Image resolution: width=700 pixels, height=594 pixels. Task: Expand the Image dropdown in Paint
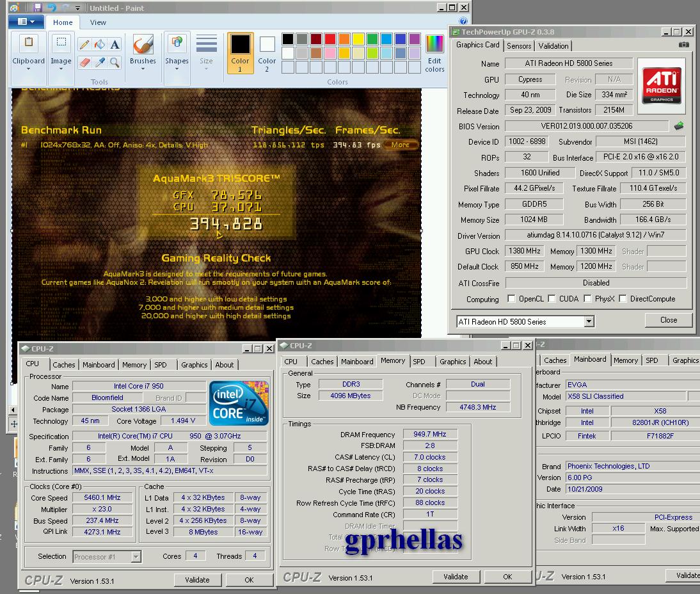(x=61, y=69)
